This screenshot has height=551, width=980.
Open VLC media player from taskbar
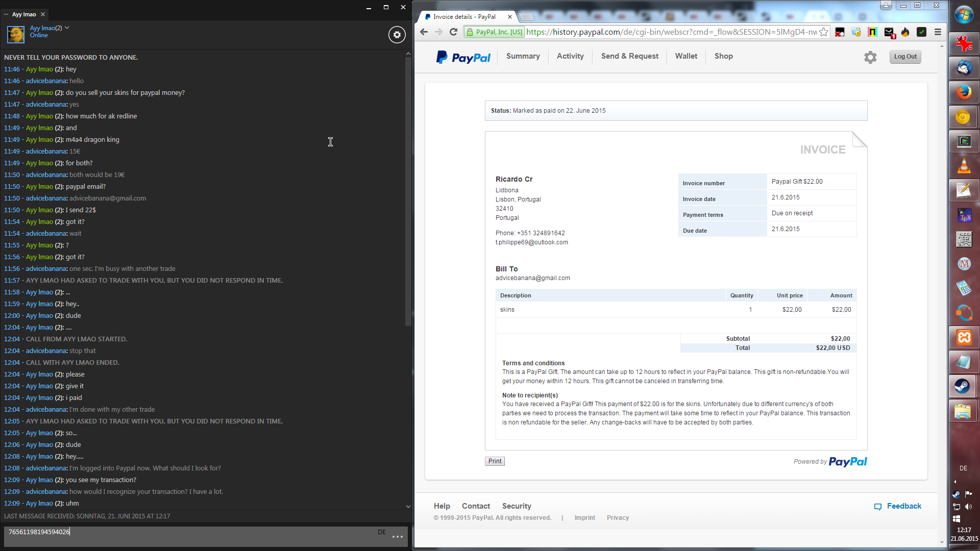[963, 166]
